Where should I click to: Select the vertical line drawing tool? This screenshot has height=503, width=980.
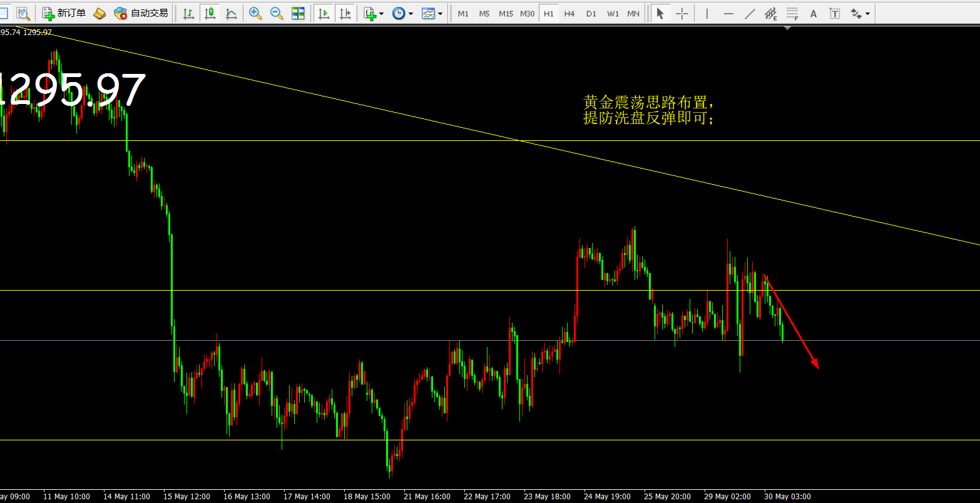[707, 13]
